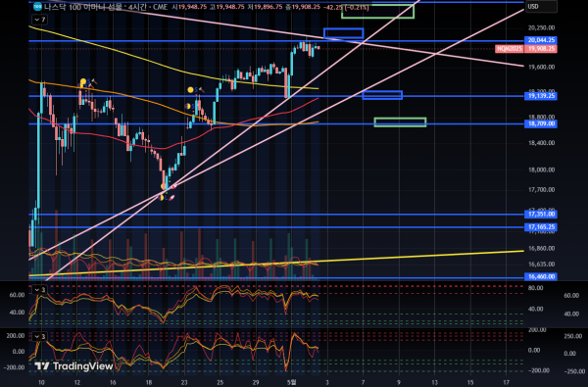The height and width of the screenshot is (387, 588).
Task: Expand the 3-indicator legend in the RSI pane
Action: coord(40,290)
